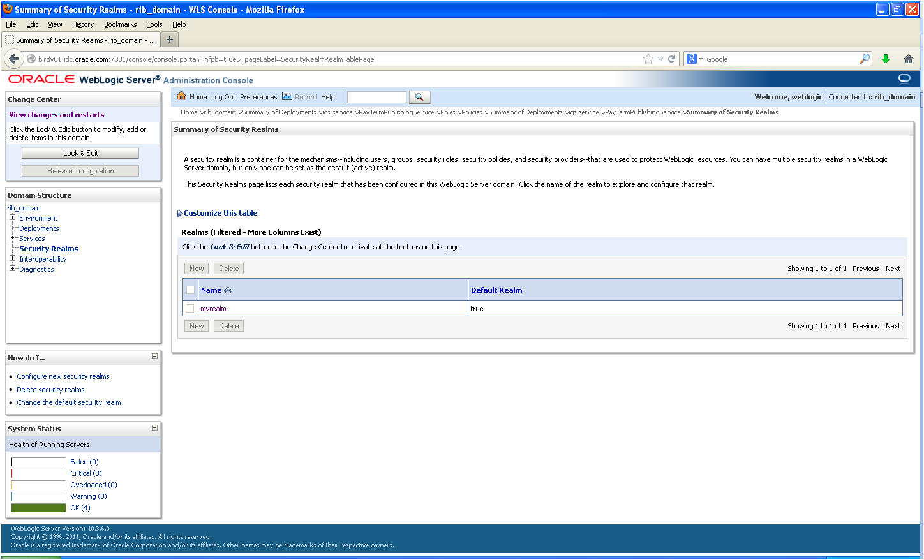924x560 pixels.
Task: Reload the page with the refresh icon
Action: 671,59
